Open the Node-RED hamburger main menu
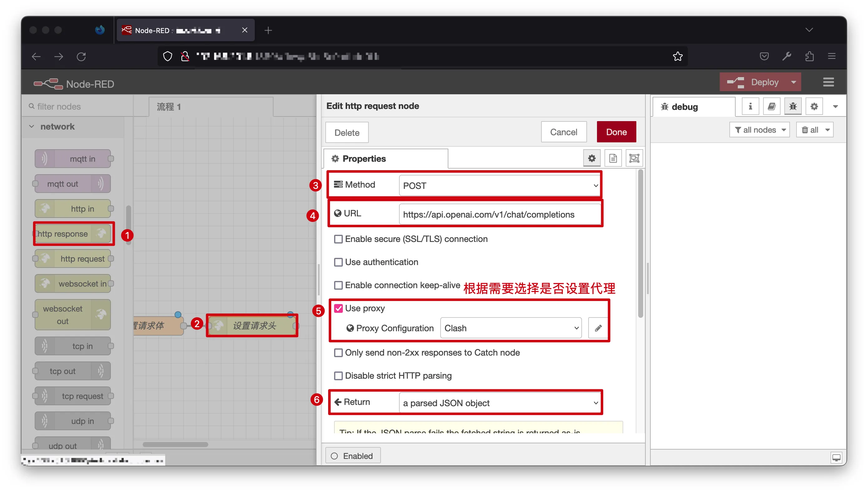Screen dimensions: 868x492 [828, 82]
